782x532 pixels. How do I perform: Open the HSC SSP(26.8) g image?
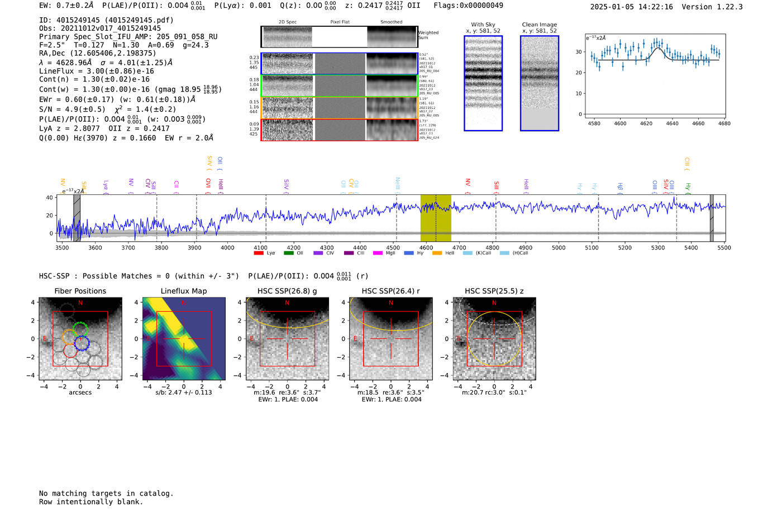(x=287, y=339)
